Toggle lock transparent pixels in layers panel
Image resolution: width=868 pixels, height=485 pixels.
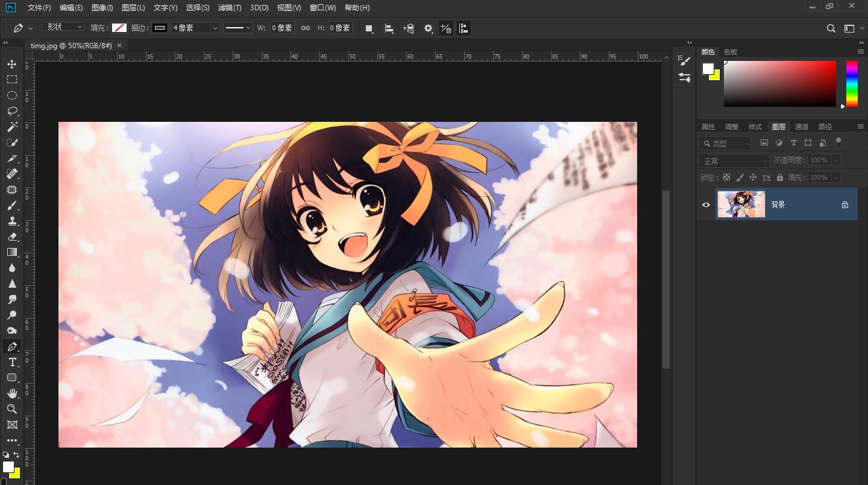[x=726, y=177]
